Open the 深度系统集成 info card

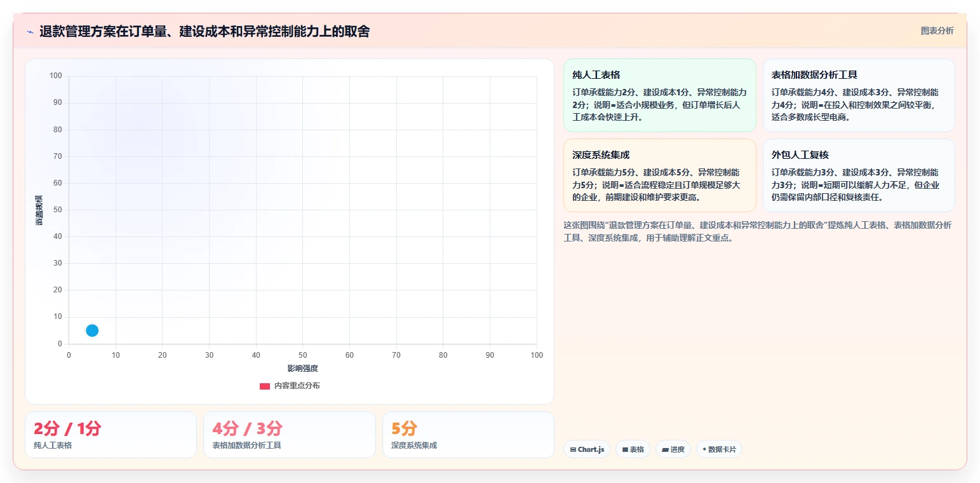pos(659,175)
